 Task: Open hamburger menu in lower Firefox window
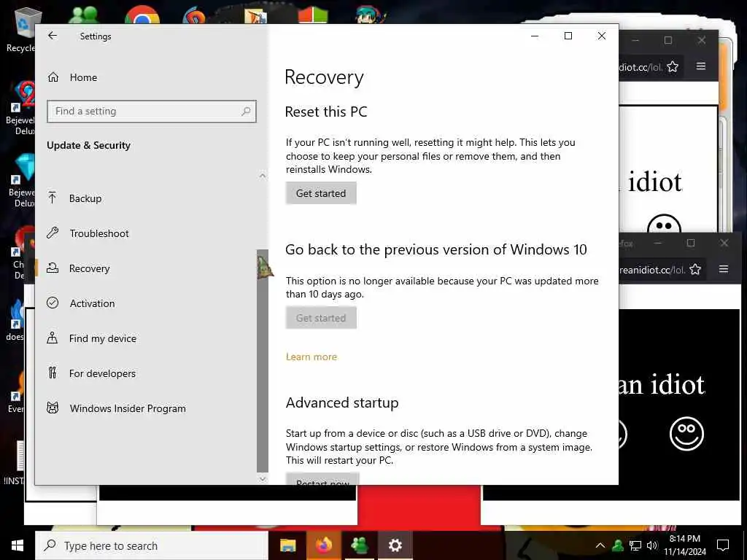pyautogui.click(x=724, y=269)
